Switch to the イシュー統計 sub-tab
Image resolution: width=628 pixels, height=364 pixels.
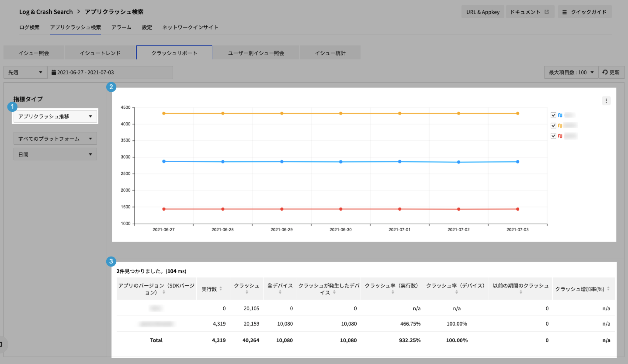(x=330, y=53)
